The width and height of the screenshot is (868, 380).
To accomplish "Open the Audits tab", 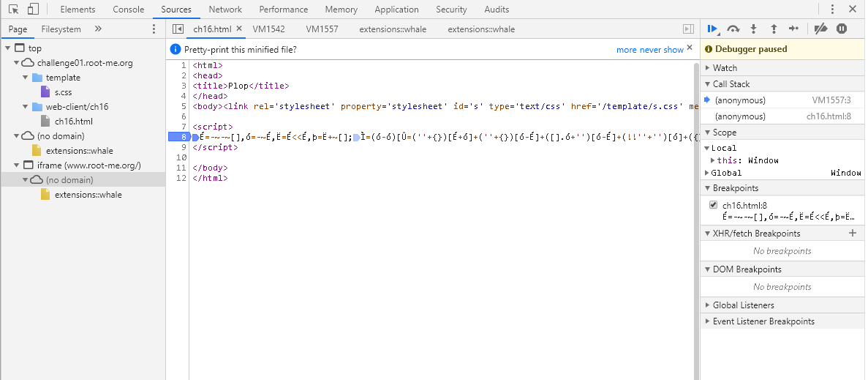I will 497,10.
